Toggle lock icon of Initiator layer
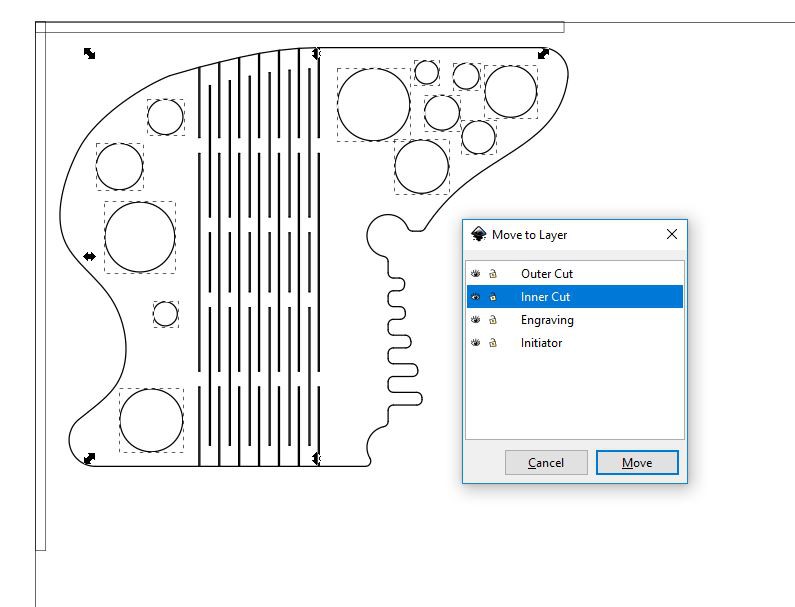The image size is (795, 607). [x=493, y=343]
